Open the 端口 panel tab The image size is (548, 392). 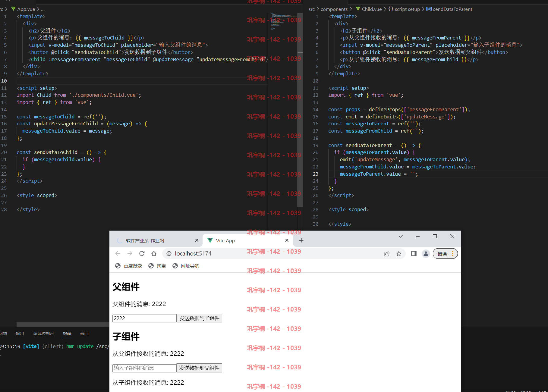pos(84,334)
